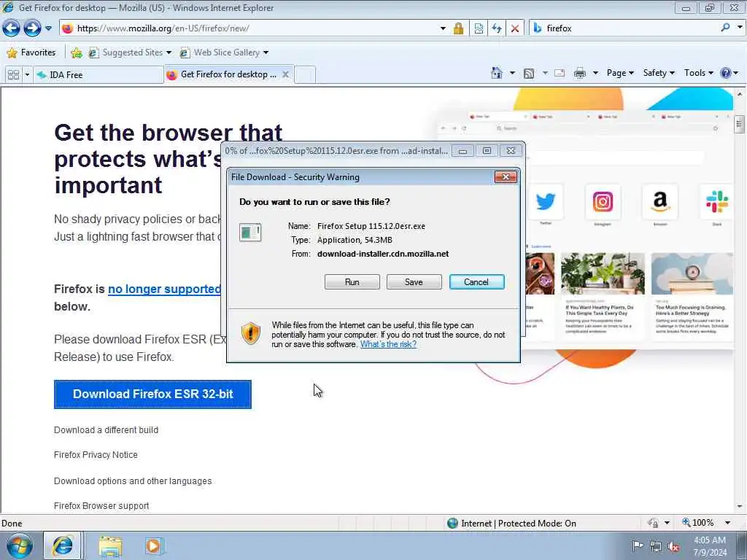Click the muted volume speaker tray icon
Screen dimensions: 747x560
pyautogui.click(x=673, y=547)
